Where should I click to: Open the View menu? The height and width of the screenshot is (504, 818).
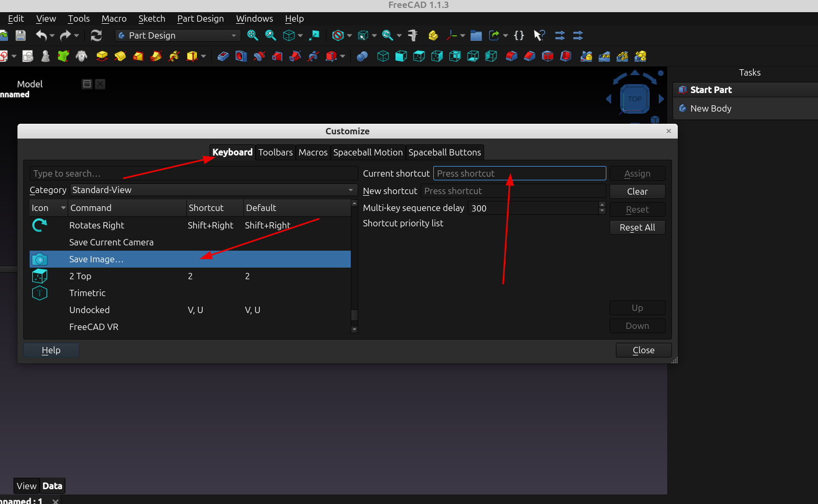click(x=46, y=19)
